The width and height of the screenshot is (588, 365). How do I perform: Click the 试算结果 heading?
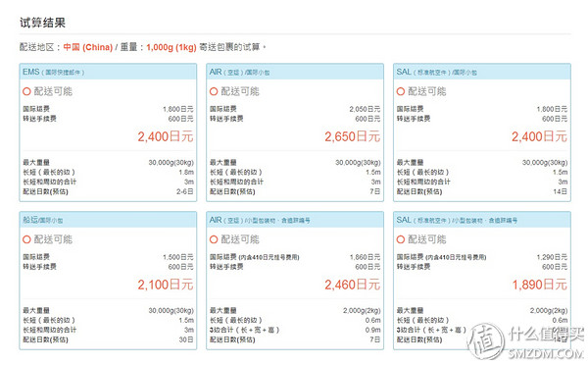pyautogui.click(x=43, y=23)
